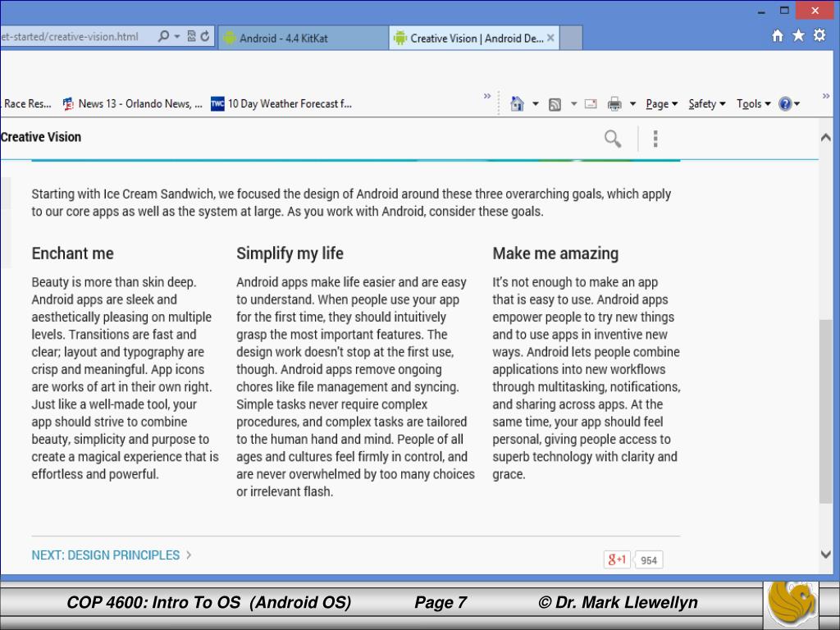Viewport: 840px width, 630px height.
Task: Open the Safety menu
Action: pyautogui.click(x=706, y=104)
